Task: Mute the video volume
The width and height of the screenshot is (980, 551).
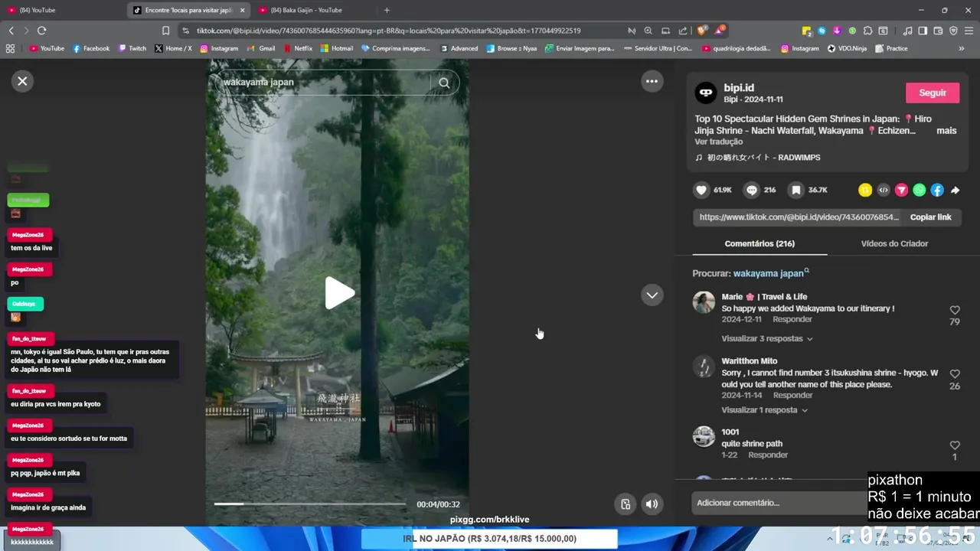Action: click(652, 504)
